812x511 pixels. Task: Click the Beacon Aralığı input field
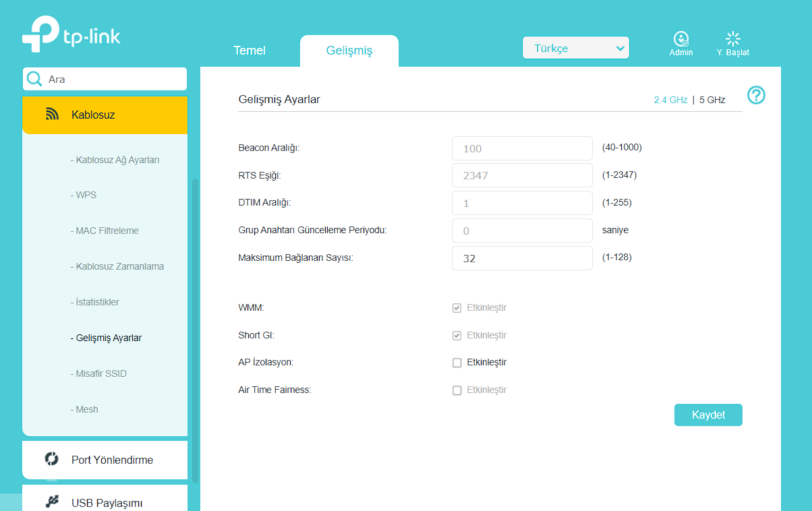click(522, 148)
